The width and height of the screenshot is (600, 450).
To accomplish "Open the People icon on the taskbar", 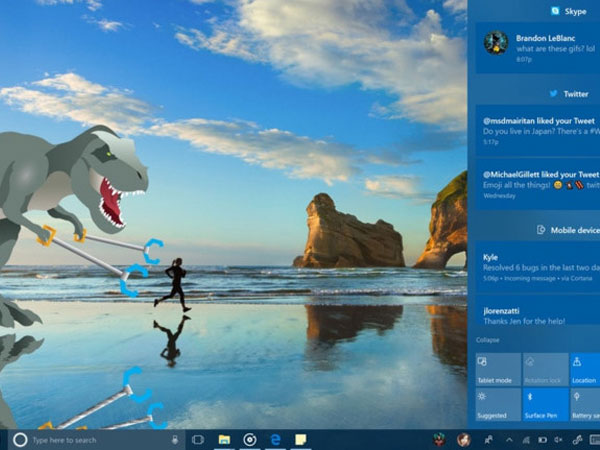I will point(489,440).
